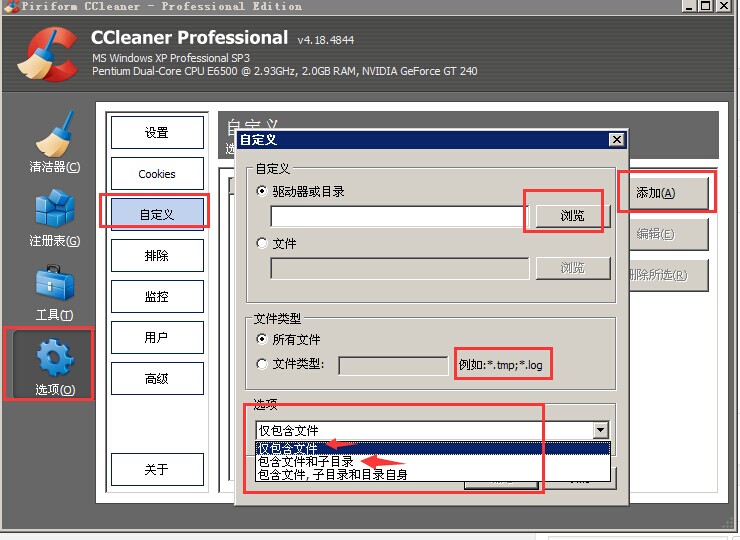Open the 选项 (Options) gear icon
740x540 pixels.
(55, 360)
